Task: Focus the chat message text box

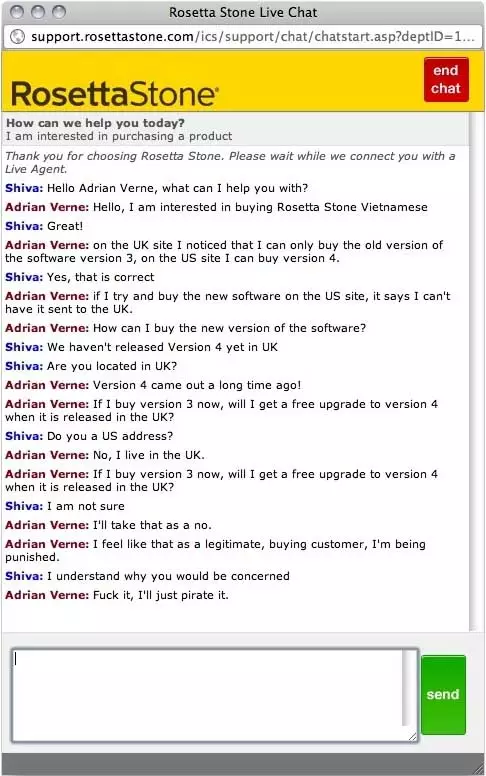Action: point(207,695)
